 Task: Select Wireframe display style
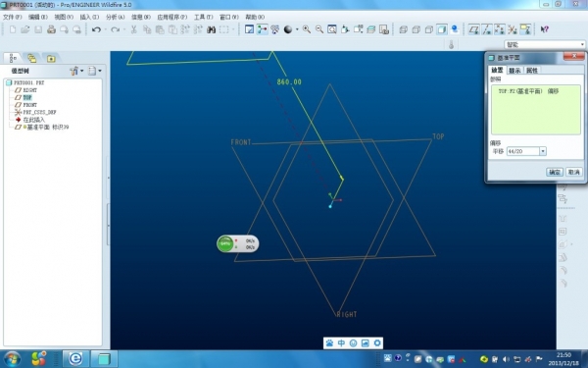click(404, 29)
